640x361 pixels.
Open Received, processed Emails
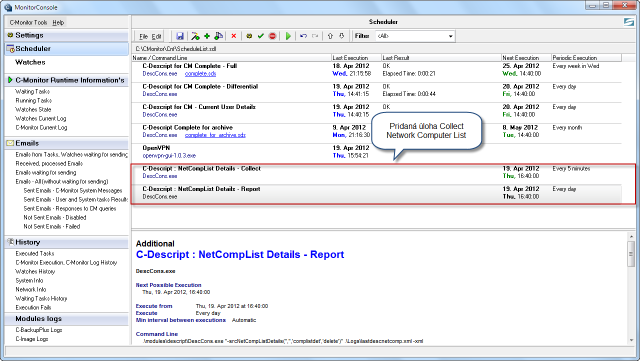point(49,163)
